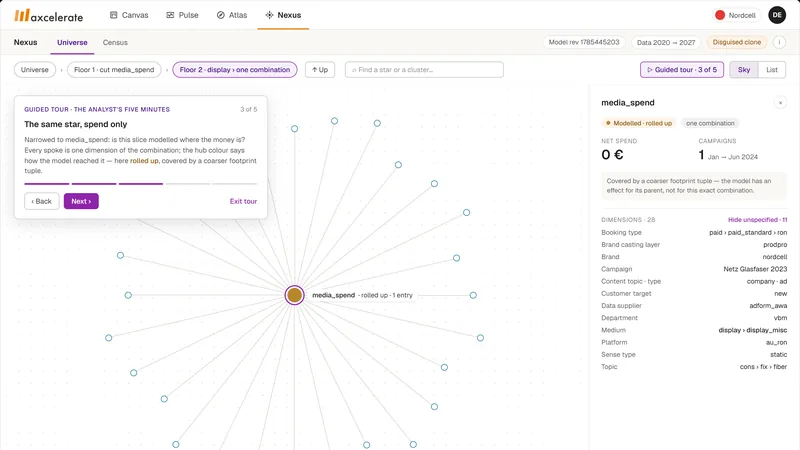Click the Department value vbm
Image resolution: width=800 pixels, height=450 pixels.
780,318
